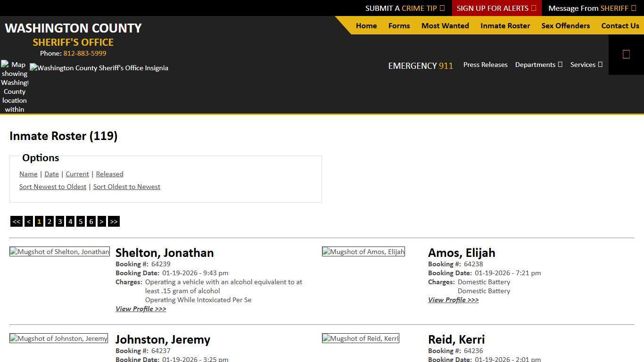Sort roster Newest to Oldest

click(53, 187)
